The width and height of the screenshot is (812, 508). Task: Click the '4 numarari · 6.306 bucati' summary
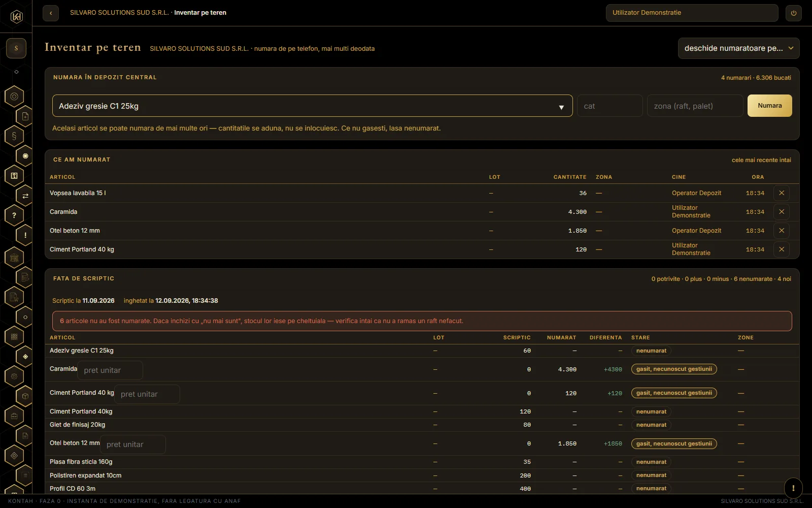pyautogui.click(x=756, y=78)
